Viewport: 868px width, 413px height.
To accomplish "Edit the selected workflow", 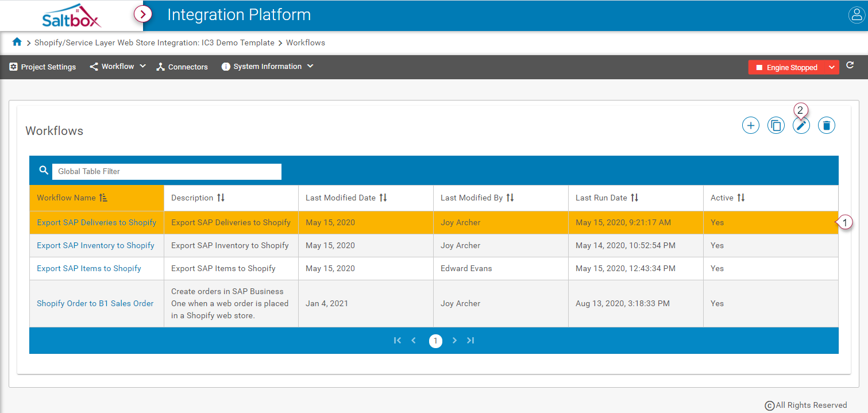I will (x=801, y=125).
